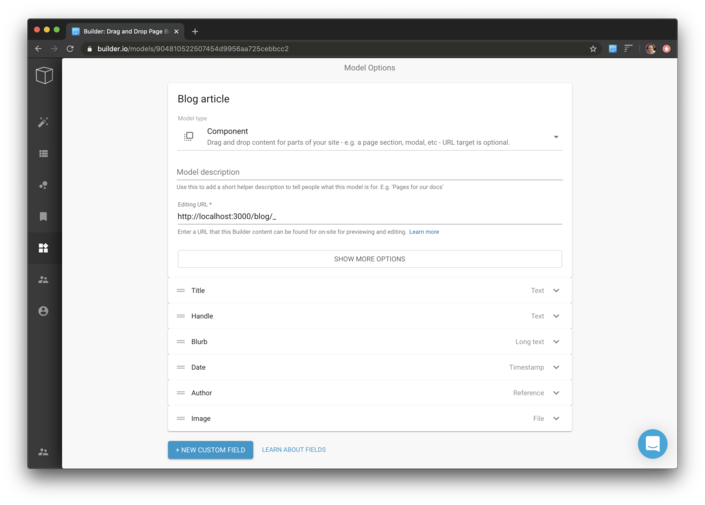Open the magic wand sidebar icon
The image size is (705, 505).
click(43, 122)
